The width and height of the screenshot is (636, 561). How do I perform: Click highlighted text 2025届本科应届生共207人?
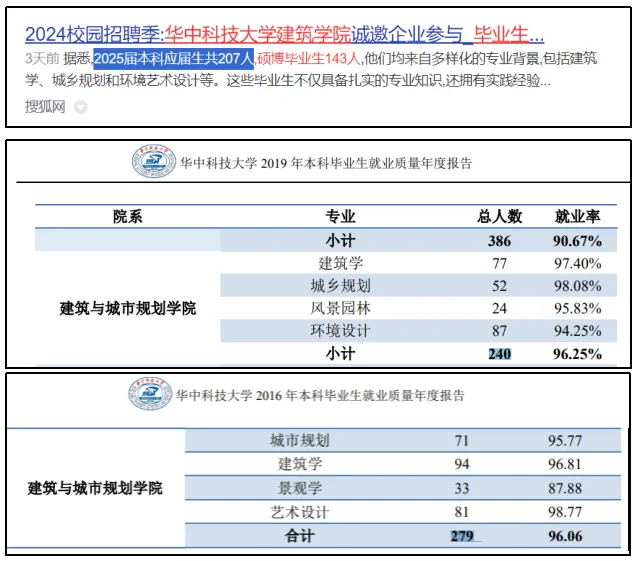pyautogui.click(x=174, y=58)
